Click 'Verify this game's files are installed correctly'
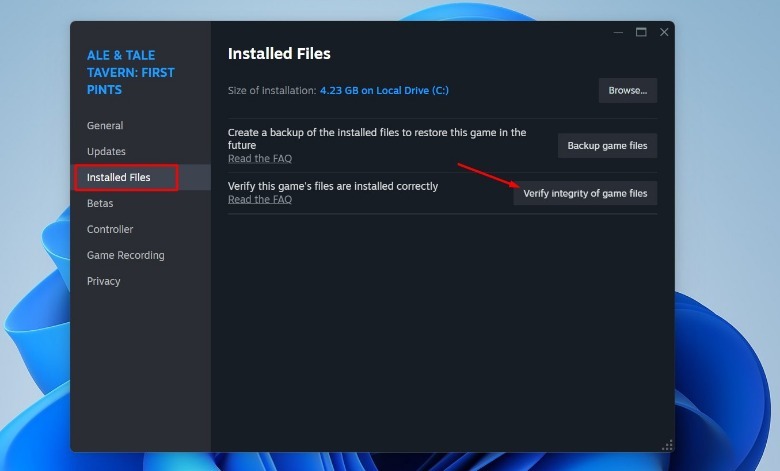 click(333, 186)
